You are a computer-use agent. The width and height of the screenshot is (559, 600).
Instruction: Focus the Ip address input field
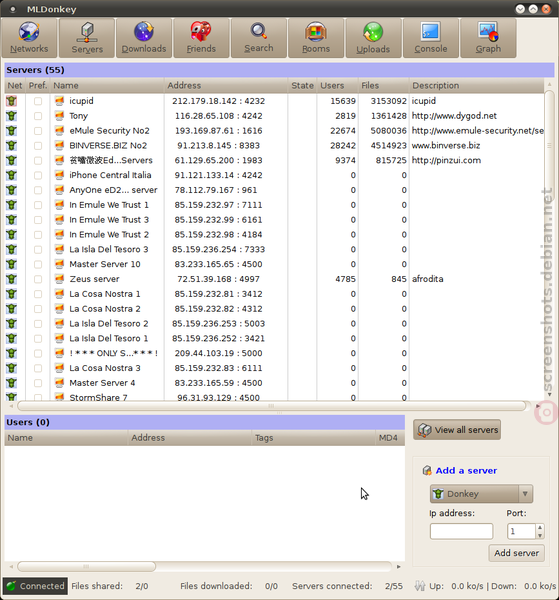coord(461,531)
